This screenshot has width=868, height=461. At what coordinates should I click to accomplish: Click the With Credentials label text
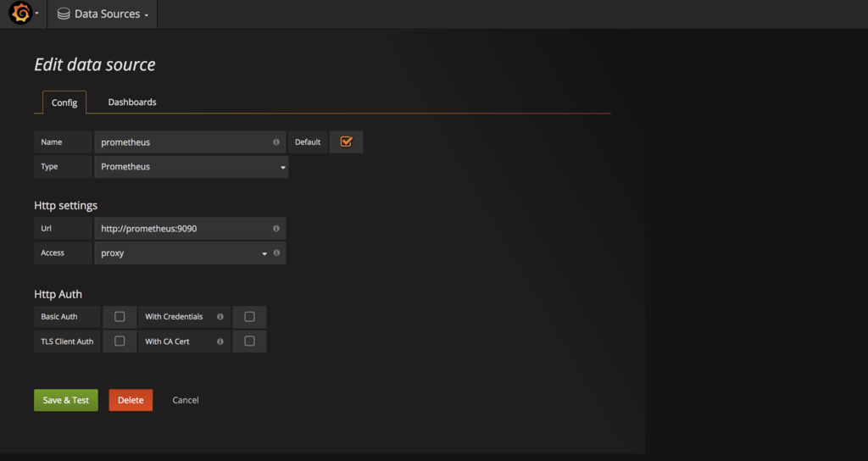pos(174,317)
